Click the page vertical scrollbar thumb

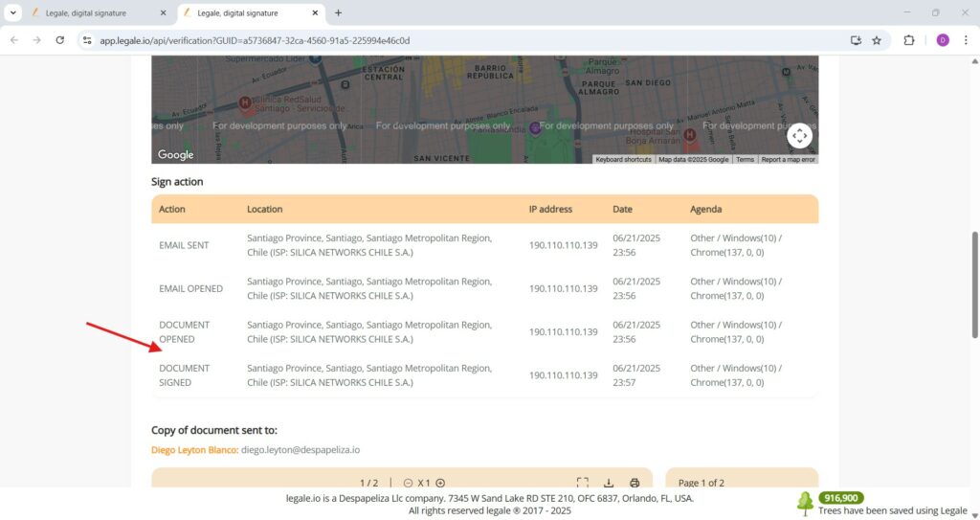(974, 284)
